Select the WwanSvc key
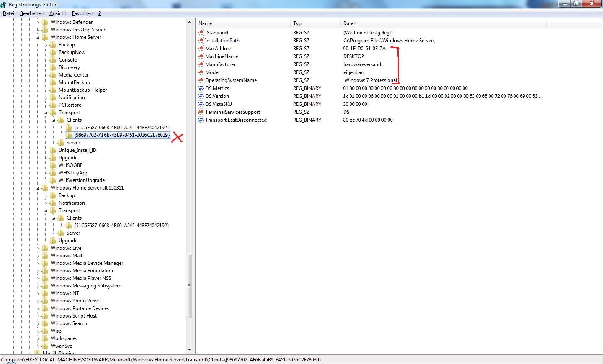Viewport: 603px width, 364px height. pos(61,346)
